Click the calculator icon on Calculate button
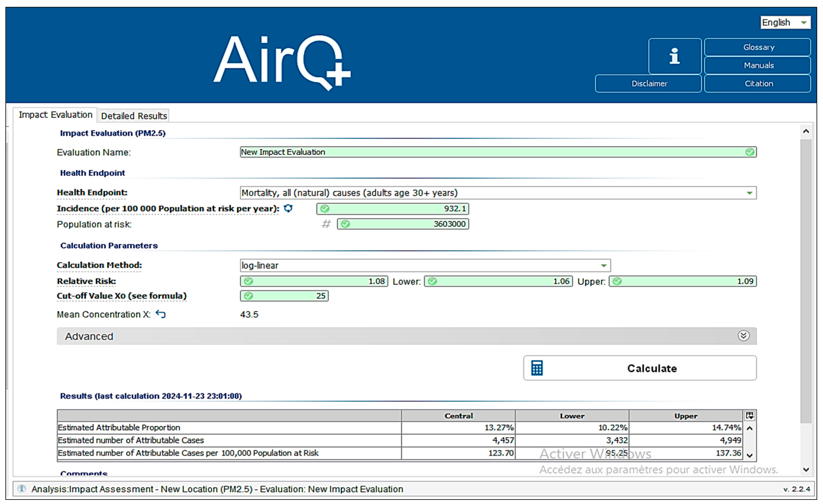This screenshot has width=823, height=504. (x=537, y=368)
